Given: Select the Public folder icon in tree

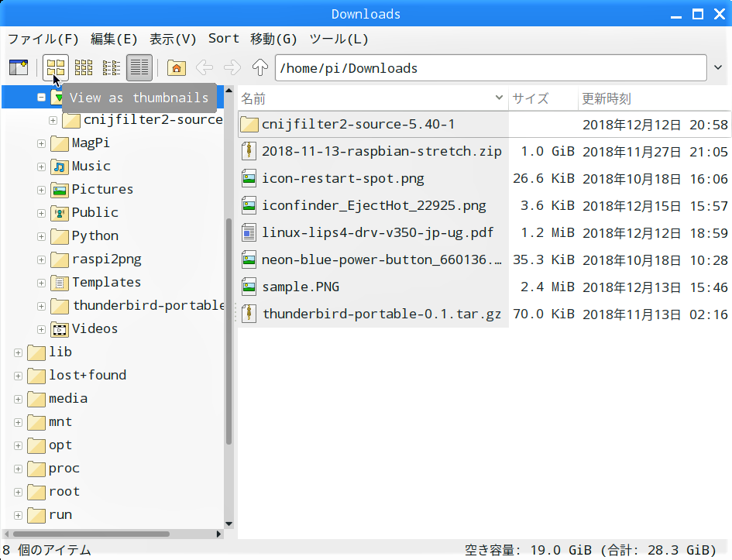Looking at the screenshot, I should click(x=60, y=213).
